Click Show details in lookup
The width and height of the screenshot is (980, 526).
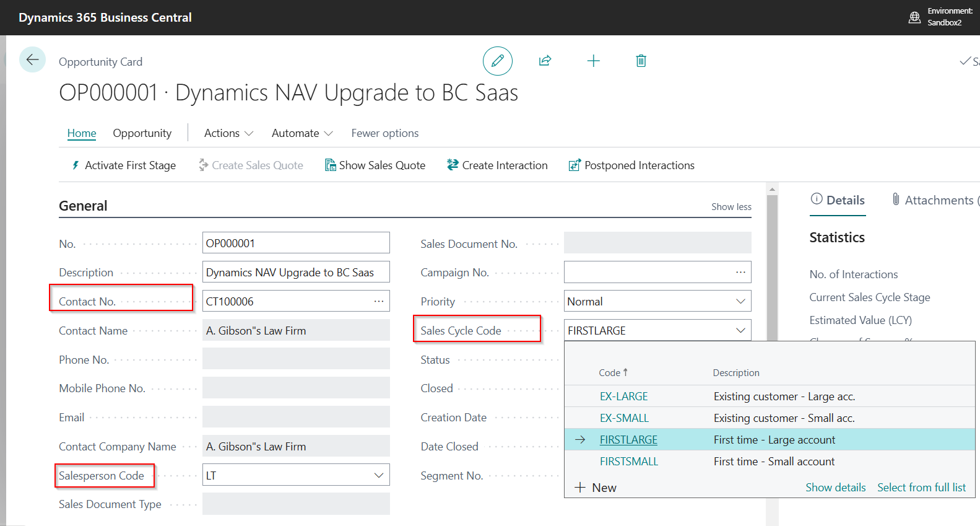(836, 488)
